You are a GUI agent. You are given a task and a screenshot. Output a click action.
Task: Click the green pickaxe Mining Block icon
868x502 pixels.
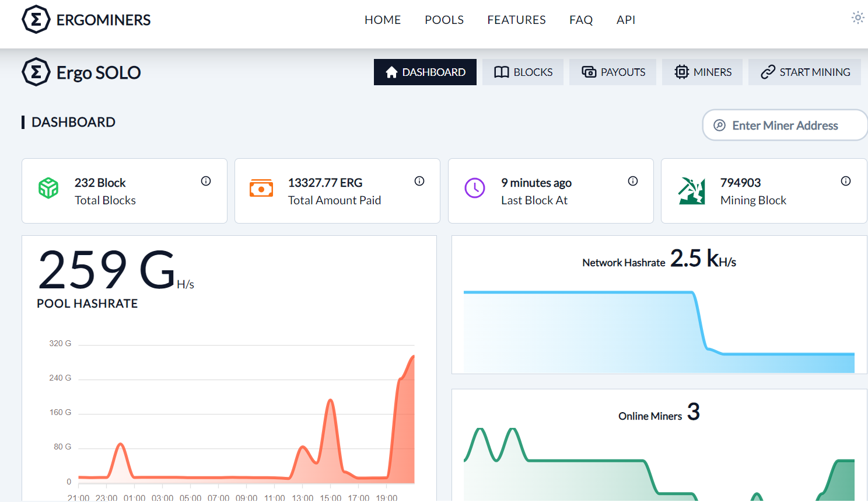[x=691, y=191]
